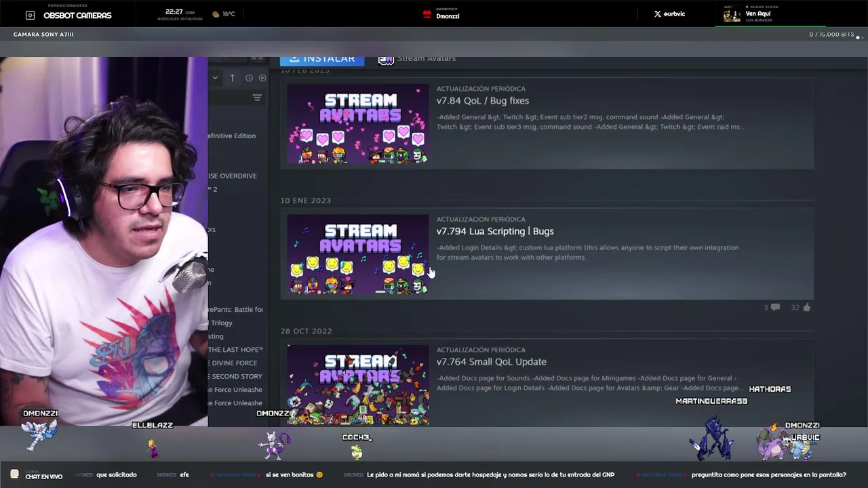Select the 'ISE OVERDRIVE' game in library list
Viewport: 868px width, 488px height.
click(x=233, y=176)
